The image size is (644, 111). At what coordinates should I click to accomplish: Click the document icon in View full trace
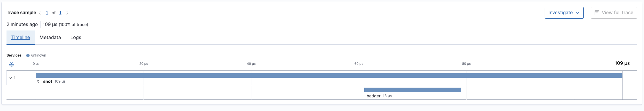(x=597, y=13)
